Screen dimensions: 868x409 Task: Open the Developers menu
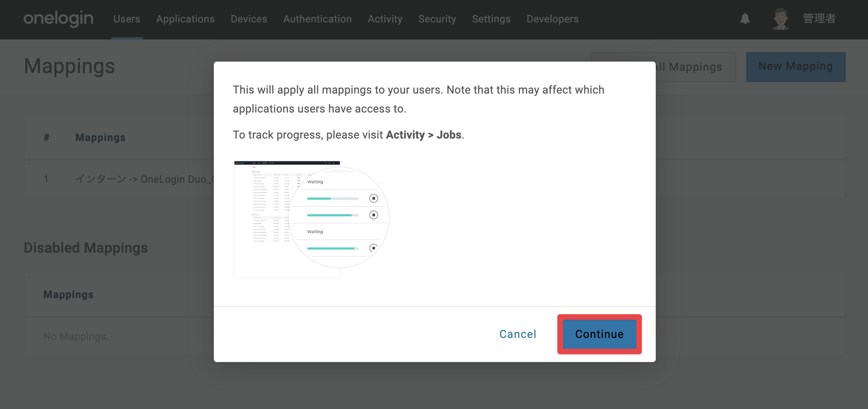coord(552,19)
